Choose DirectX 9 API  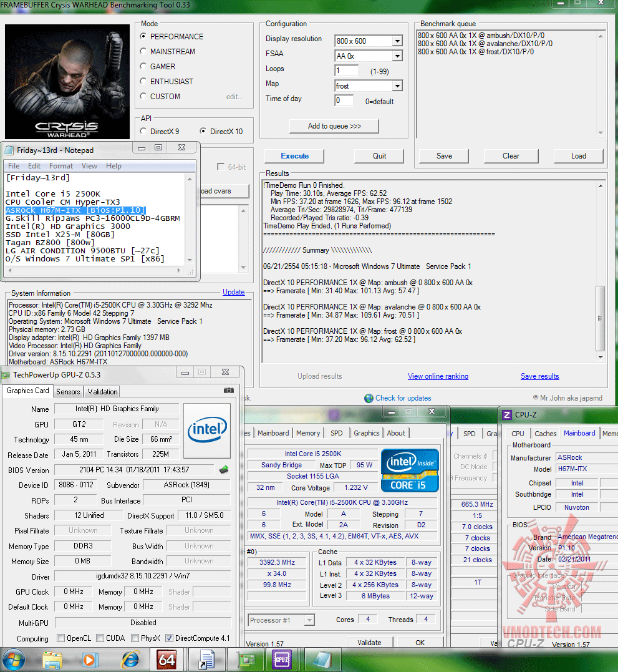(x=143, y=131)
